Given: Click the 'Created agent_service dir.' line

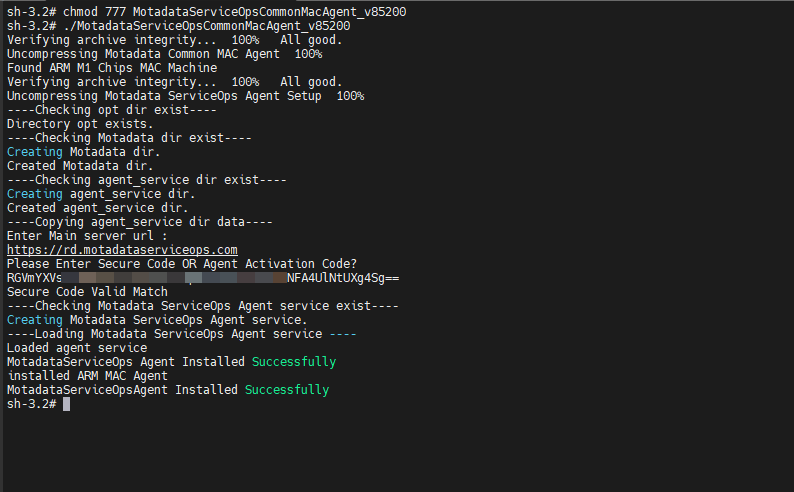Looking at the screenshot, I should coord(97,208).
